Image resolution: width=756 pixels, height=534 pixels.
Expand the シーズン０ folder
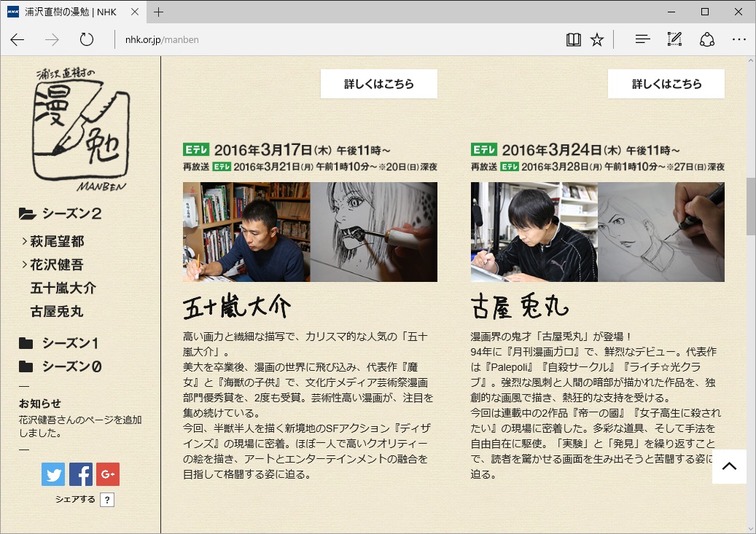71,366
